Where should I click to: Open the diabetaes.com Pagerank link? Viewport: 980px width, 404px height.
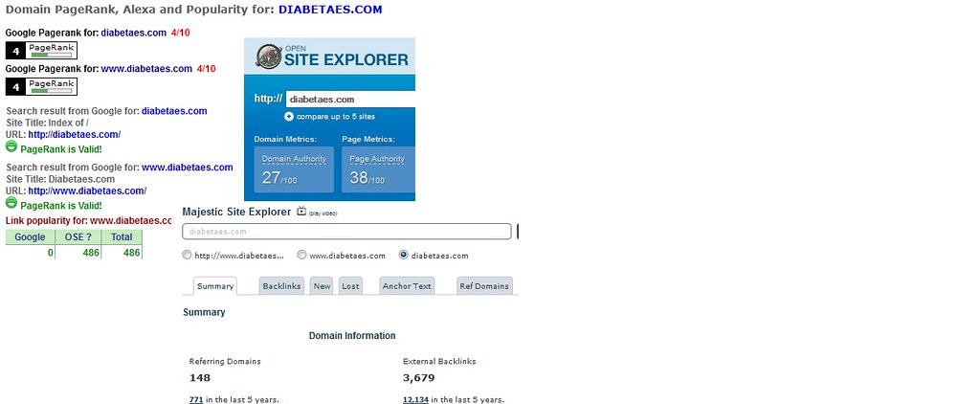(134, 34)
